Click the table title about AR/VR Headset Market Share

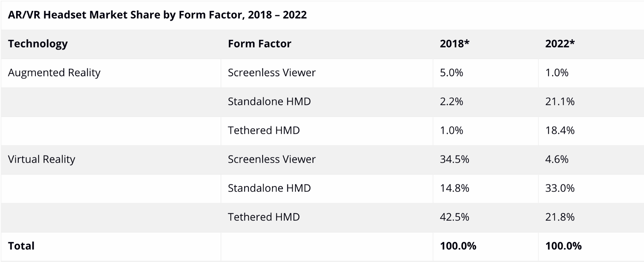tap(157, 15)
